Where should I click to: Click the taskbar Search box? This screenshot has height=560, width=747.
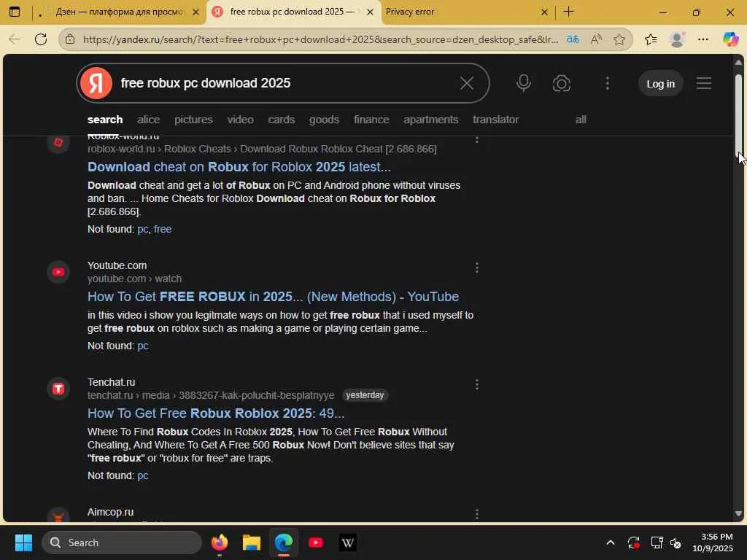tap(122, 542)
